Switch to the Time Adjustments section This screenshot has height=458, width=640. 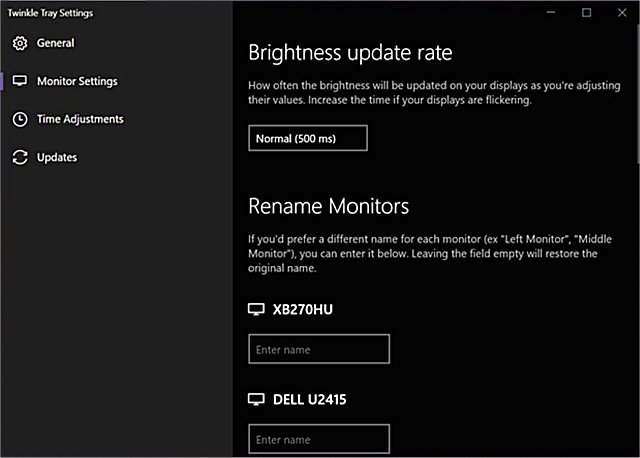point(80,119)
